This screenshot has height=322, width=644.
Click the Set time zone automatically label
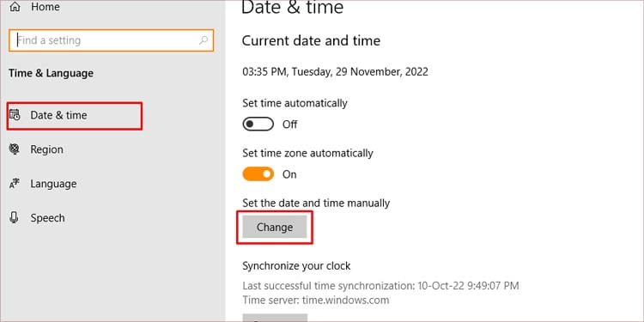point(307,153)
